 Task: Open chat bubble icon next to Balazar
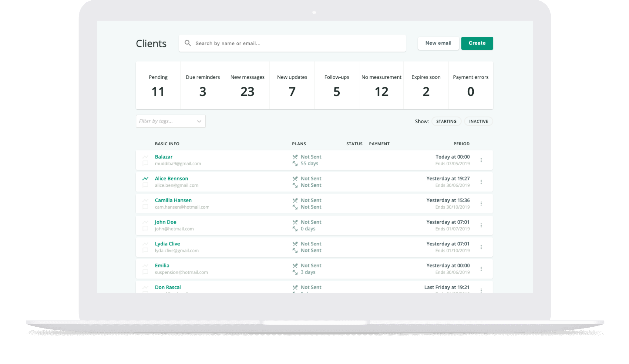point(145,163)
